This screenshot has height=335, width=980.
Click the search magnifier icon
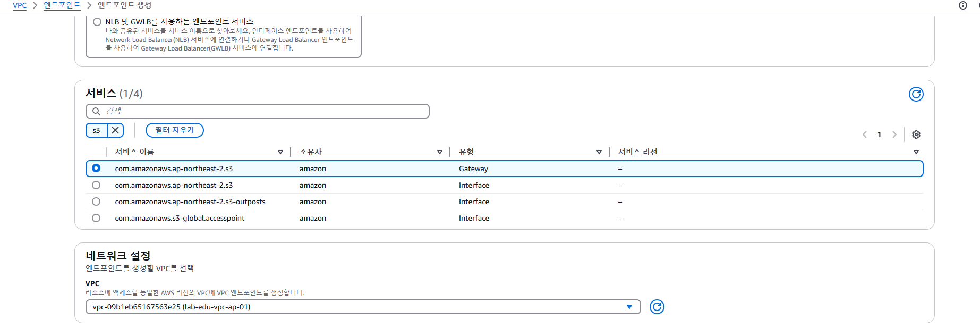[x=96, y=111]
